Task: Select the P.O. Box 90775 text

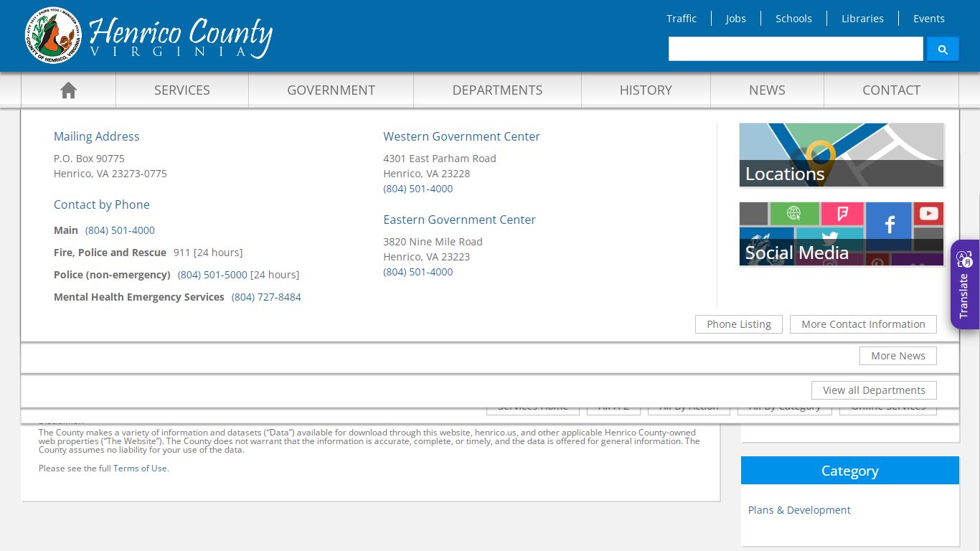Action: coord(89,159)
